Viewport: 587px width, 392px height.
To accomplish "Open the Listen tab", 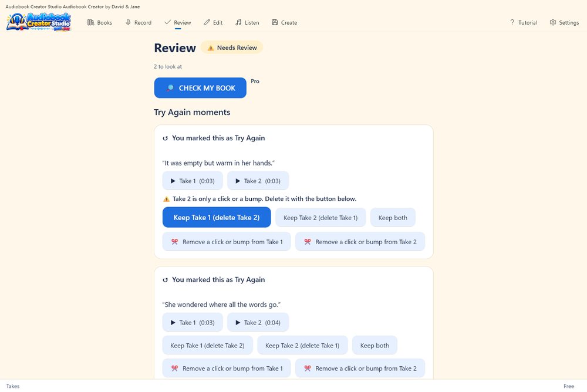I will tap(247, 22).
